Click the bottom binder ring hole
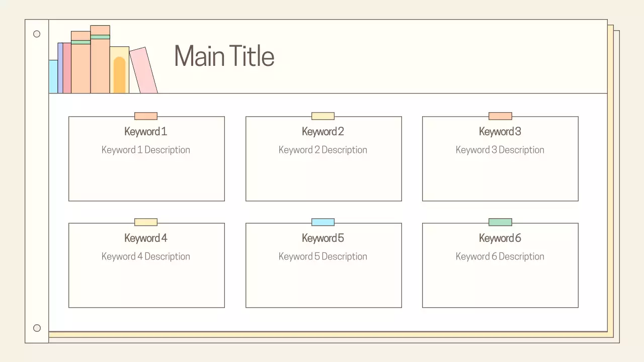The image size is (644, 362). (x=37, y=328)
